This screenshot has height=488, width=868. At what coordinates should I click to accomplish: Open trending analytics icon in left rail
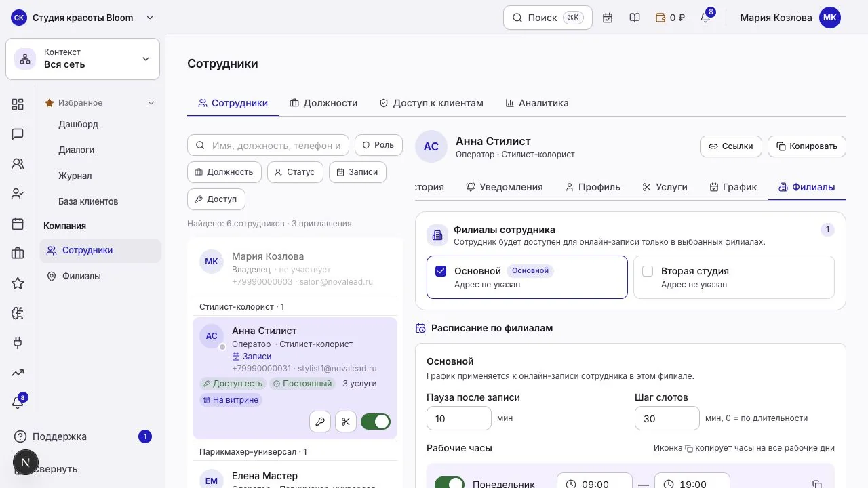18,373
